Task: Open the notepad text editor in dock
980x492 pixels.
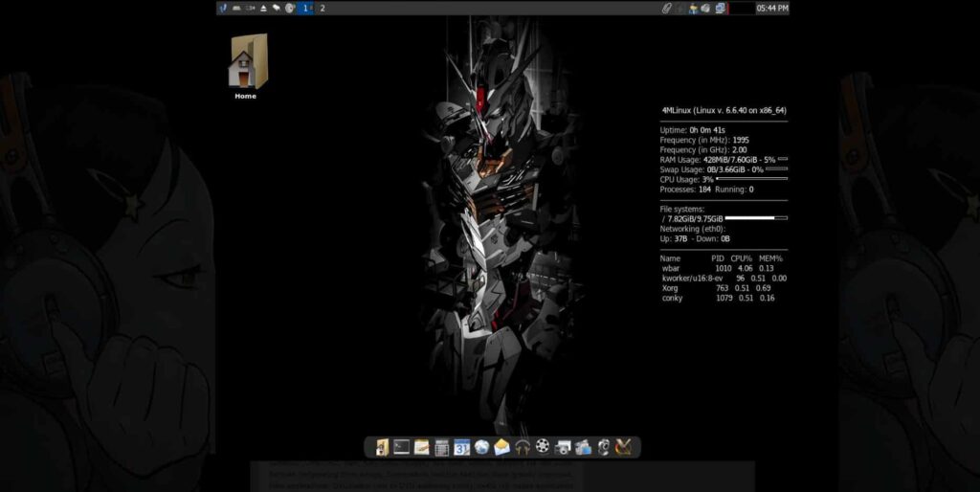Action: [422, 447]
